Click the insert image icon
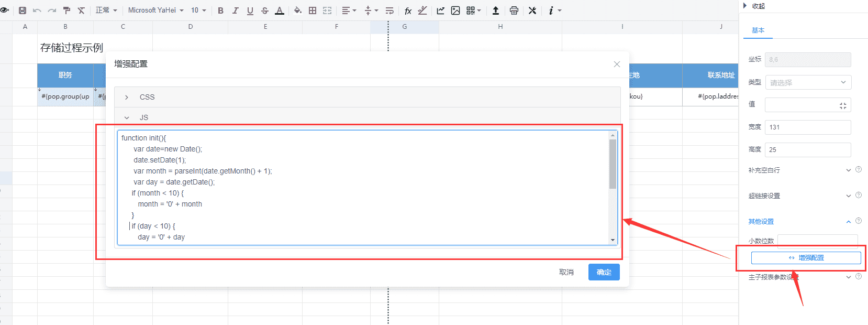Image resolution: width=868 pixels, height=325 pixels. (x=455, y=10)
